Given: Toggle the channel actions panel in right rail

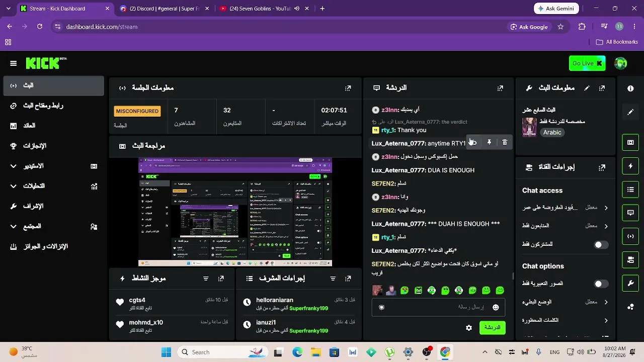Looking at the screenshot, I should [630, 260].
